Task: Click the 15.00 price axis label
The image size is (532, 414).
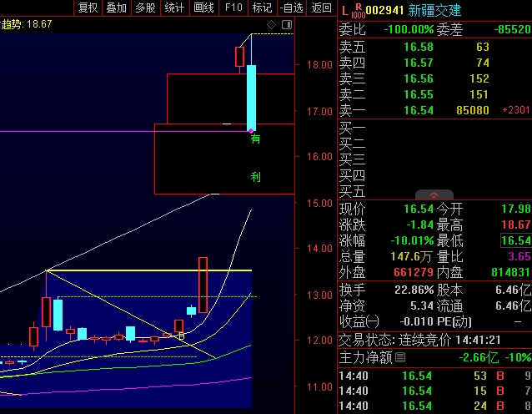Action: click(x=319, y=204)
